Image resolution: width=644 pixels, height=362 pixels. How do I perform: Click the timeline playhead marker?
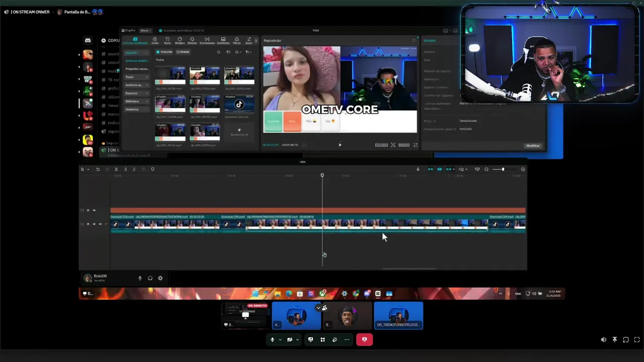pos(322,175)
